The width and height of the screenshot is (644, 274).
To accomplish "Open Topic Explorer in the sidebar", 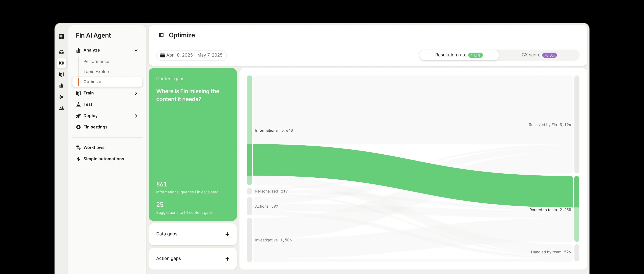I will [x=98, y=71].
